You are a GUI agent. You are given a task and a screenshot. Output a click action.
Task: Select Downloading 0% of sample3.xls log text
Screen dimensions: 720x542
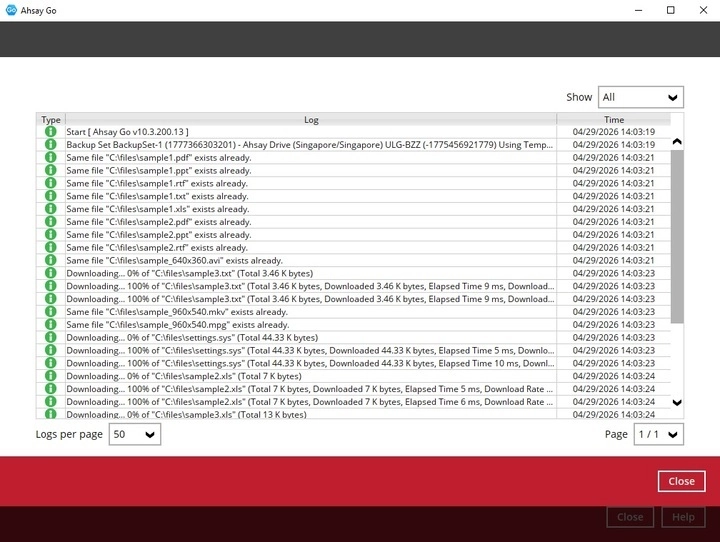186,414
